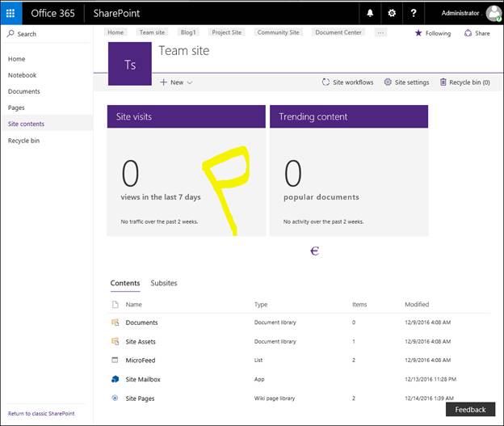
Task: Open Community Site in top navigation
Action: (x=279, y=32)
